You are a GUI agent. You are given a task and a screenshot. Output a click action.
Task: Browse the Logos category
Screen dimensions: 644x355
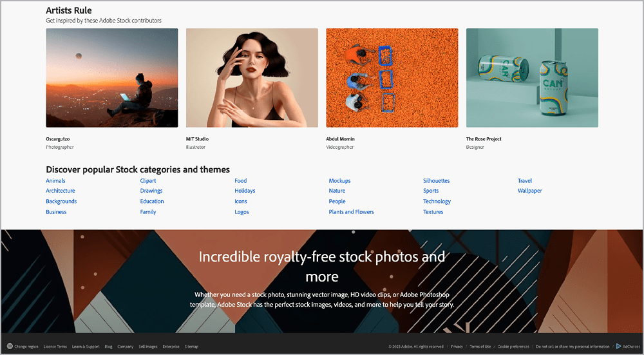[x=241, y=212]
